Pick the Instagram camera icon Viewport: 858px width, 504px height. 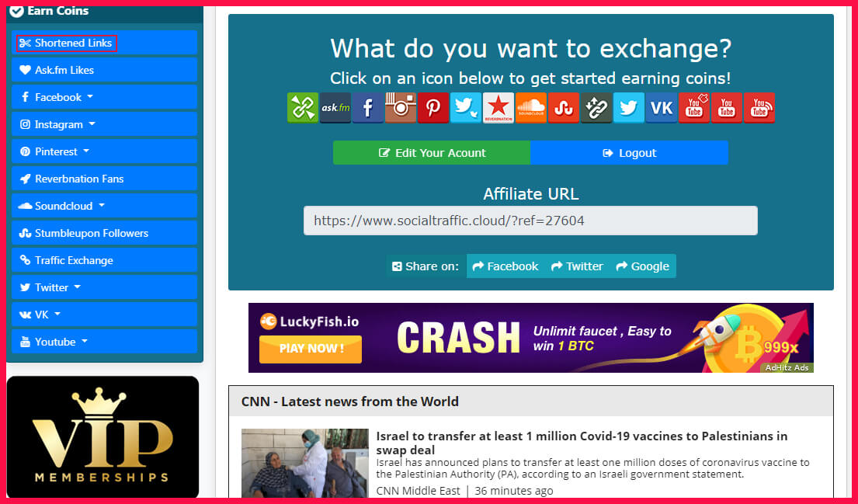[401, 108]
